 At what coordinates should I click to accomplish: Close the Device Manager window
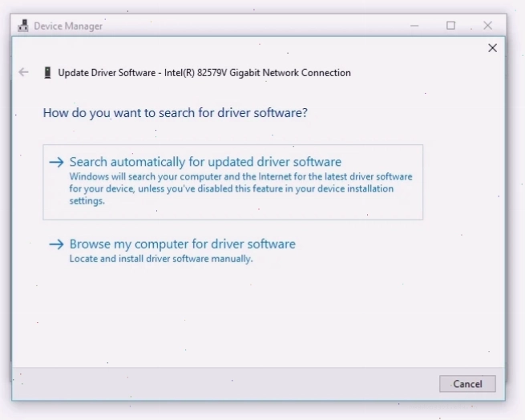[x=487, y=26]
